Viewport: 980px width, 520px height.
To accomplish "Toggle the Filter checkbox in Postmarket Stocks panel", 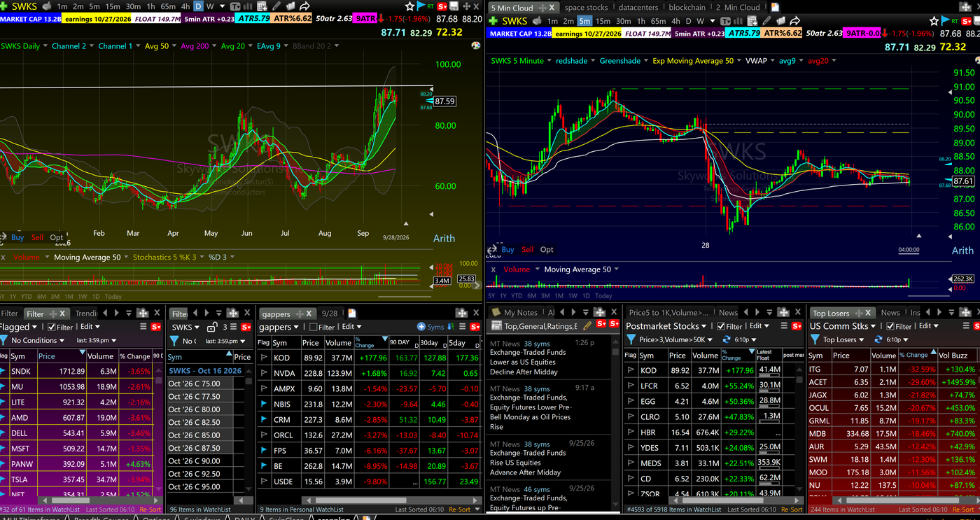I will coord(721,326).
